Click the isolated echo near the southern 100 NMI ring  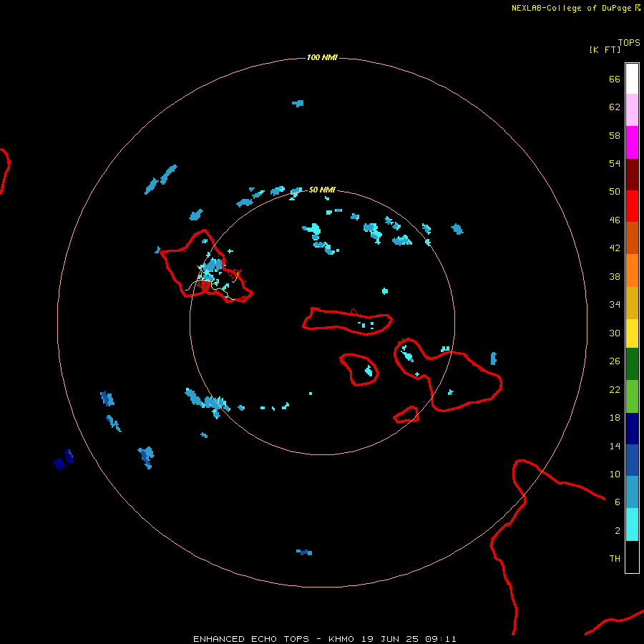304,552
